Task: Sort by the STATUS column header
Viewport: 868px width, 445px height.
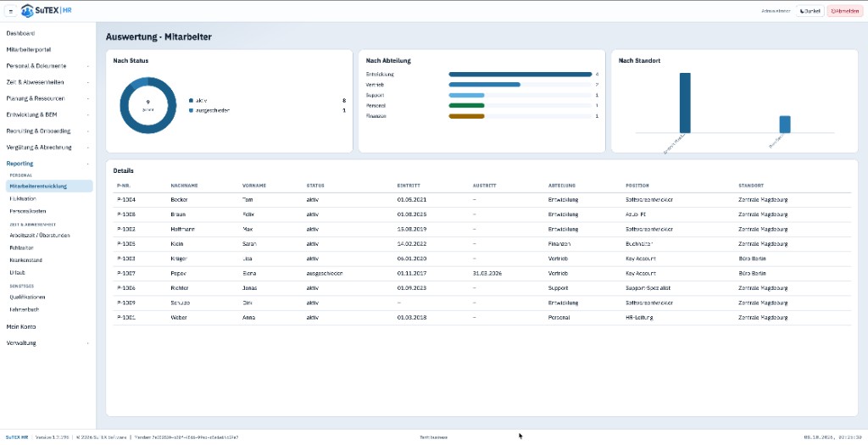Action: click(x=315, y=186)
